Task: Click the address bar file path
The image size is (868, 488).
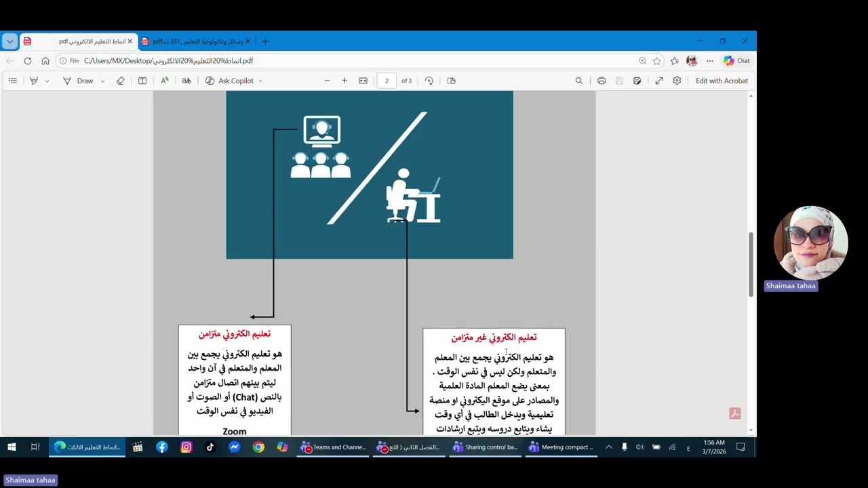Action: (x=168, y=61)
